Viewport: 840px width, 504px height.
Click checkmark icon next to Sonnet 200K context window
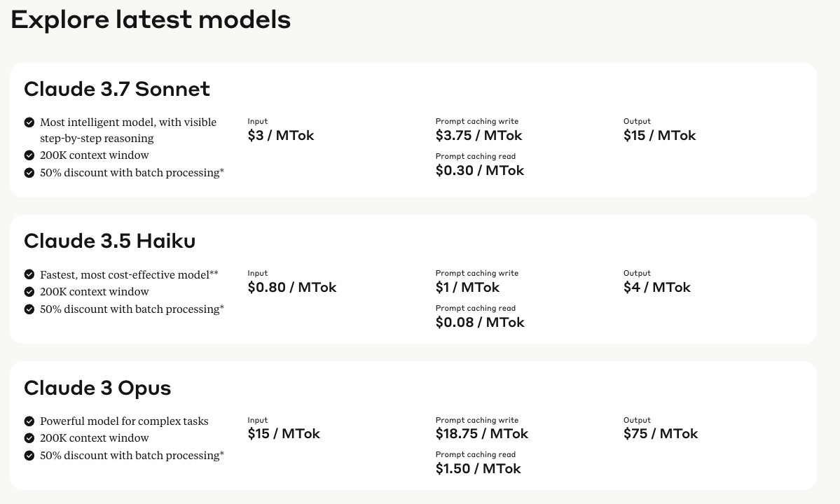coord(29,155)
